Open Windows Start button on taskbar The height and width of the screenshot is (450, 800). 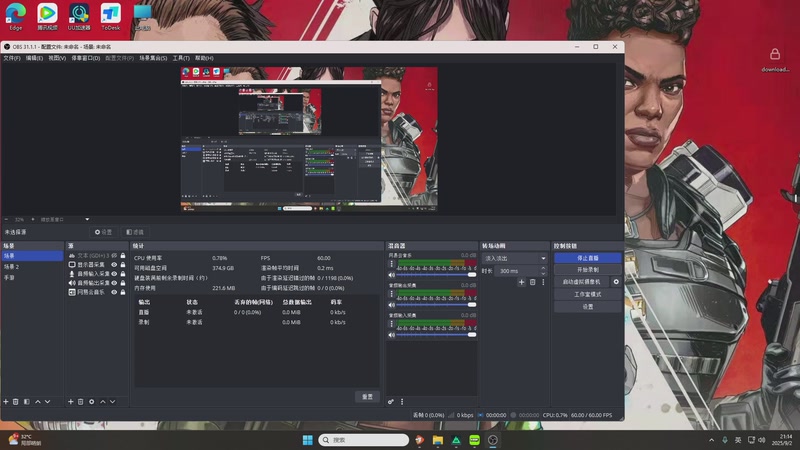(307, 440)
